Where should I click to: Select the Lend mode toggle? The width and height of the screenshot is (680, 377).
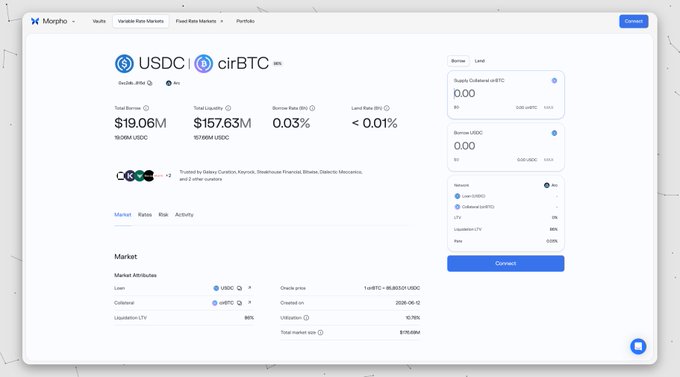point(480,61)
